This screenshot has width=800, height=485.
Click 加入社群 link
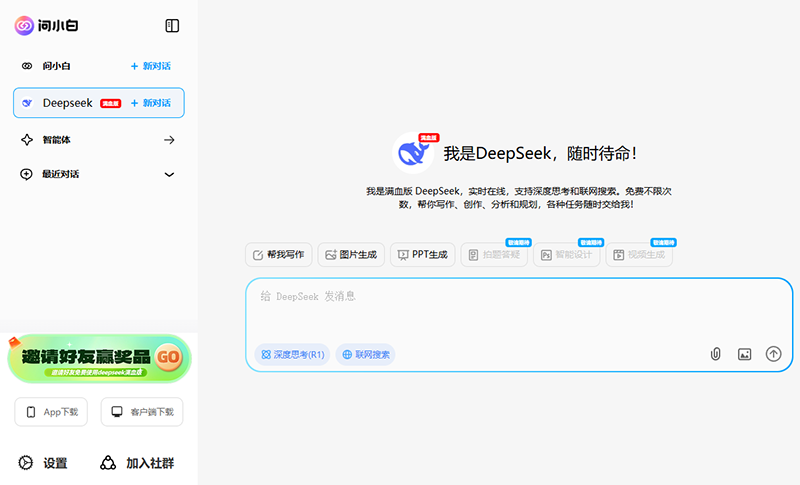(x=137, y=463)
